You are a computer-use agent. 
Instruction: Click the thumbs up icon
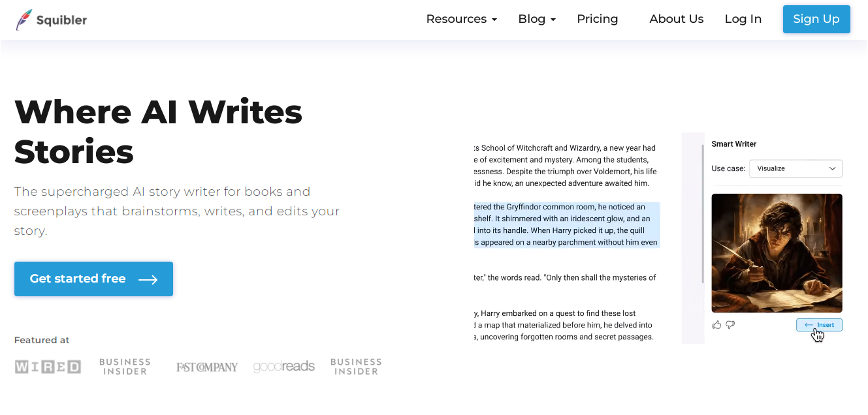point(717,324)
